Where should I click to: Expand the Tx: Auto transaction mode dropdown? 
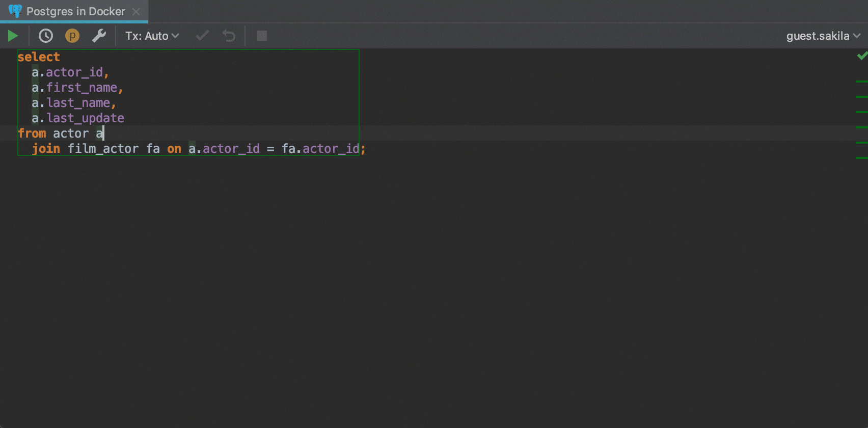click(x=152, y=36)
